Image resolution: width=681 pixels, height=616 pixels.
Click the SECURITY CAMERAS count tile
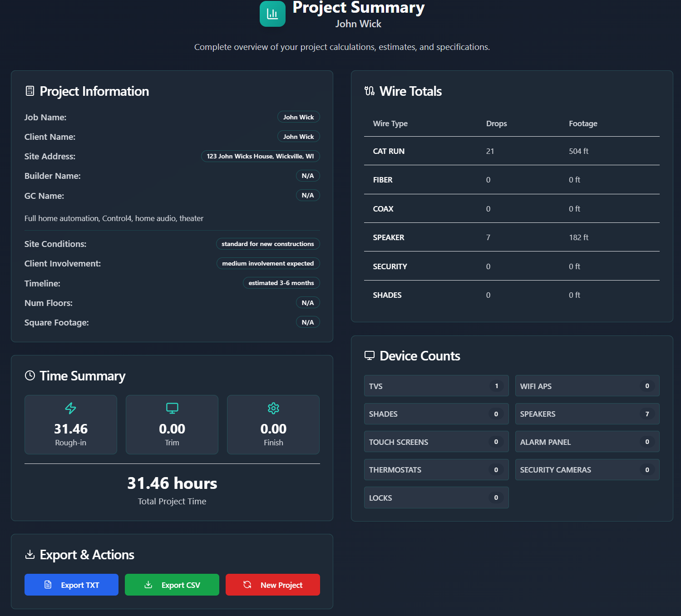point(587,470)
